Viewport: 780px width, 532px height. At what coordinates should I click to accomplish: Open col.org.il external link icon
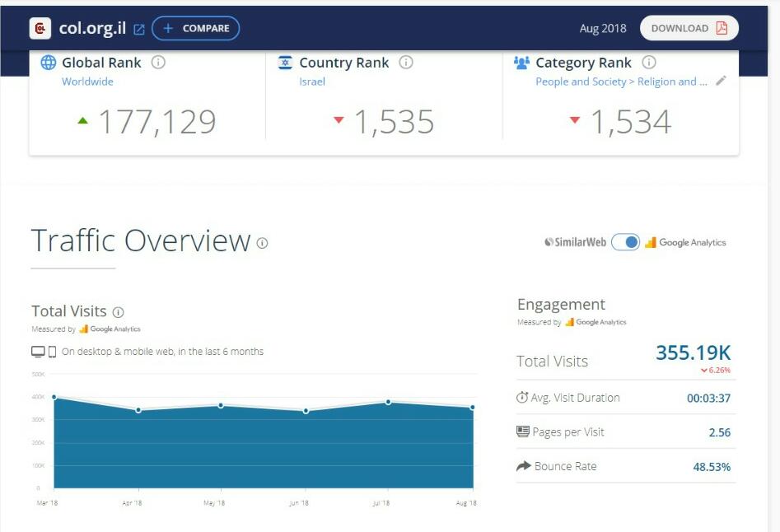click(x=139, y=29)
